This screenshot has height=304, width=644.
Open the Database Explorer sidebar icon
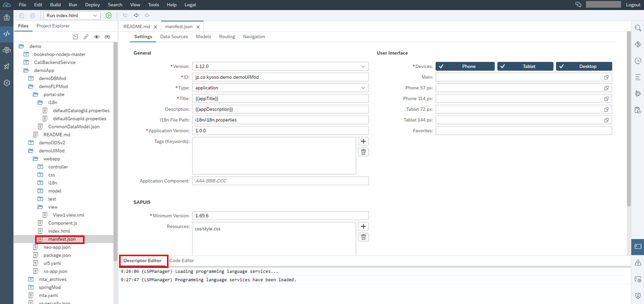pos(7,50)
